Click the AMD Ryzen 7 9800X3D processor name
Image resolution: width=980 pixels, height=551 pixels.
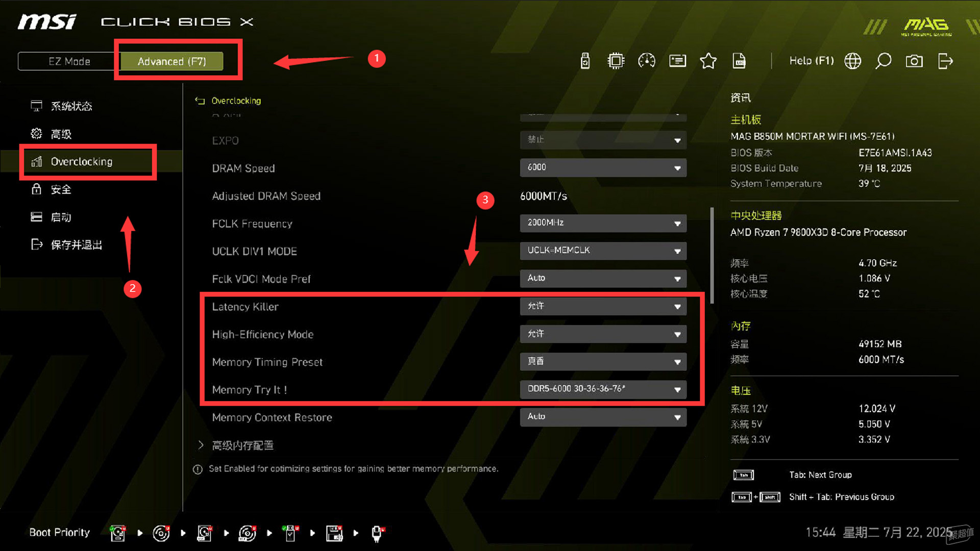point(818,232)
